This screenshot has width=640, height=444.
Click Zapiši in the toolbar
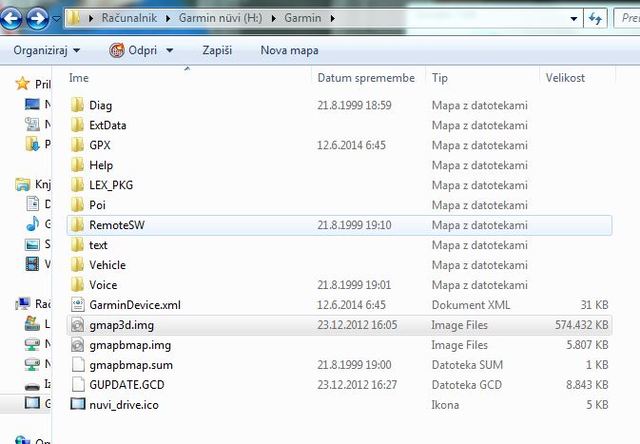tap(217, 51)
